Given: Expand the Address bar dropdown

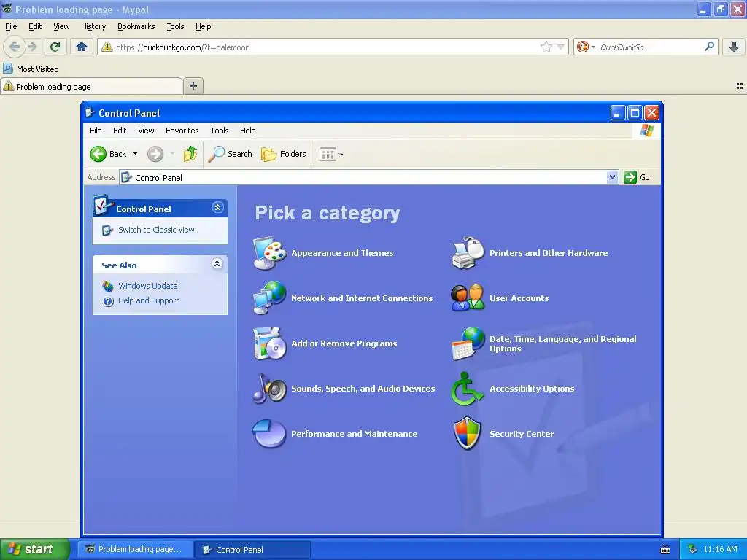Looking at the screenshot, I should (x=612, y=177).
